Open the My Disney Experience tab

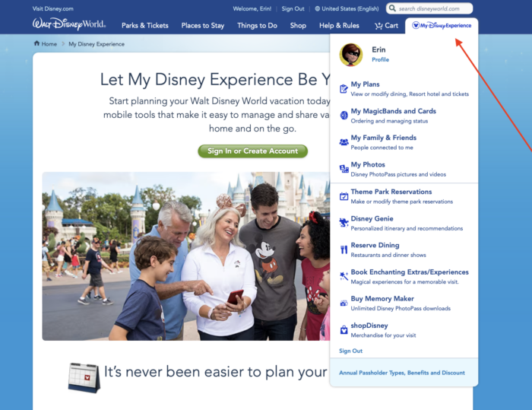tap(442, 25)
